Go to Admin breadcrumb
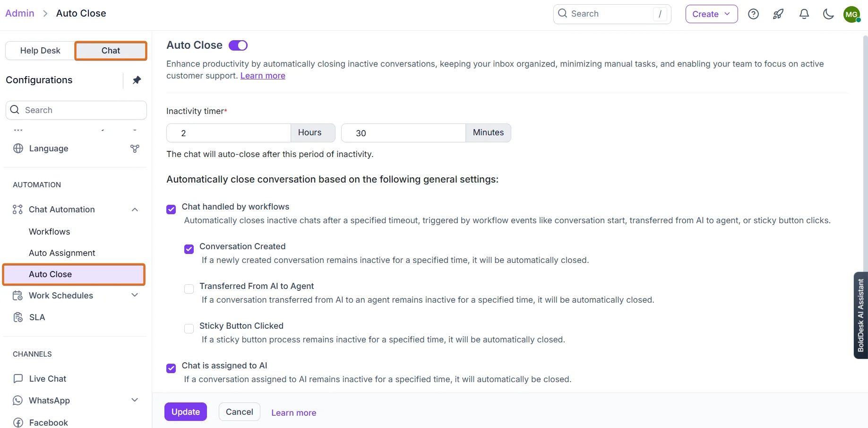 pos(20,13)
